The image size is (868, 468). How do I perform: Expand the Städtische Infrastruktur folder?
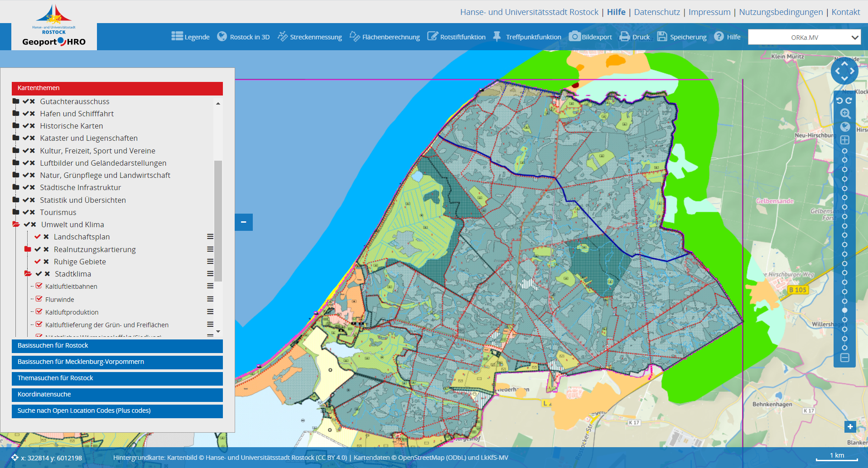(16, 187)
